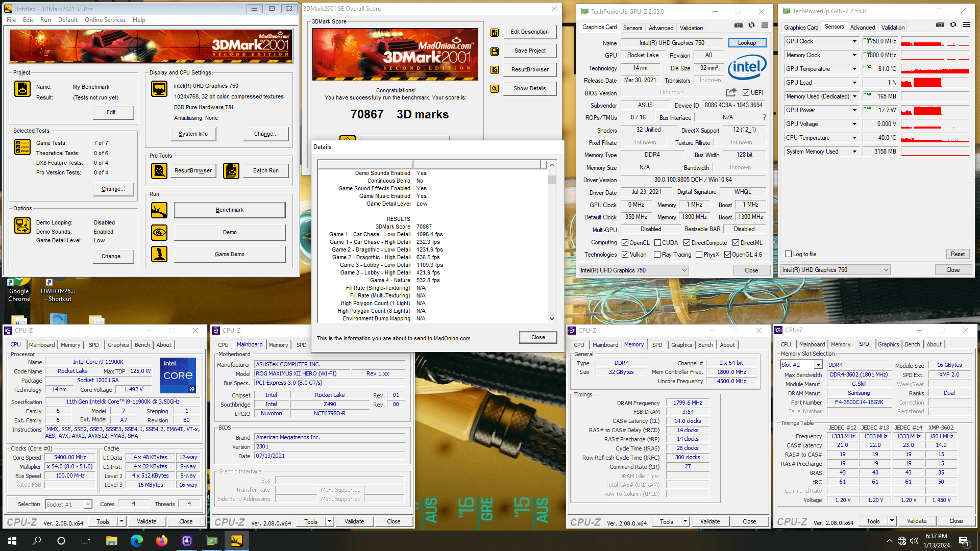This screenshot has height=551, width=980.
Task: Take screenshot with camera icon in Graphics Card GPU-Z
Action: point(738,25)
